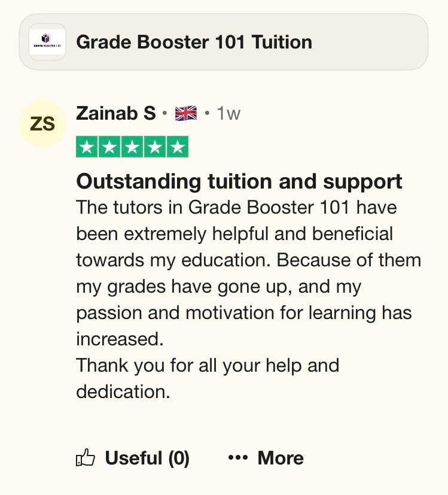Expand the More options text

coord(281,458)
